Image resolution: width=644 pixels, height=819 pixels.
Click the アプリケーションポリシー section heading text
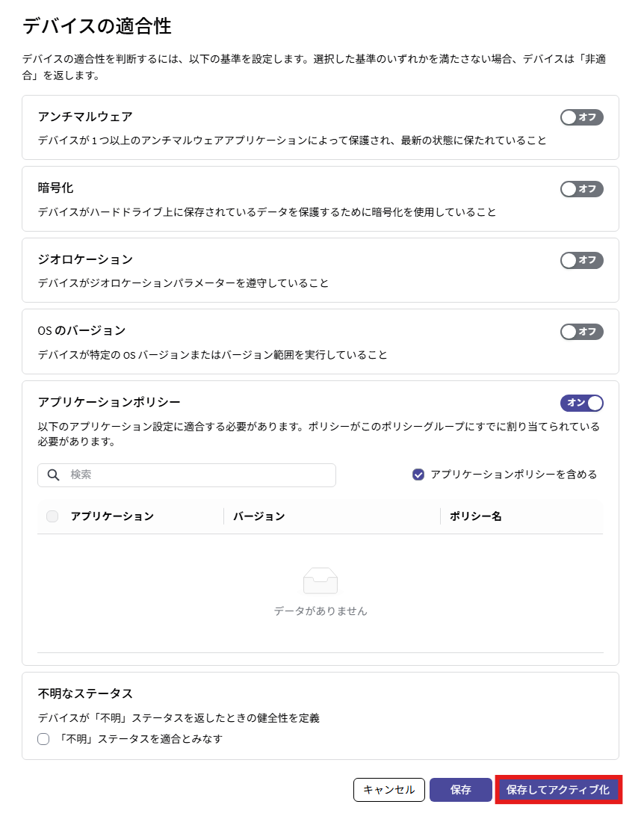coord(109,402)
